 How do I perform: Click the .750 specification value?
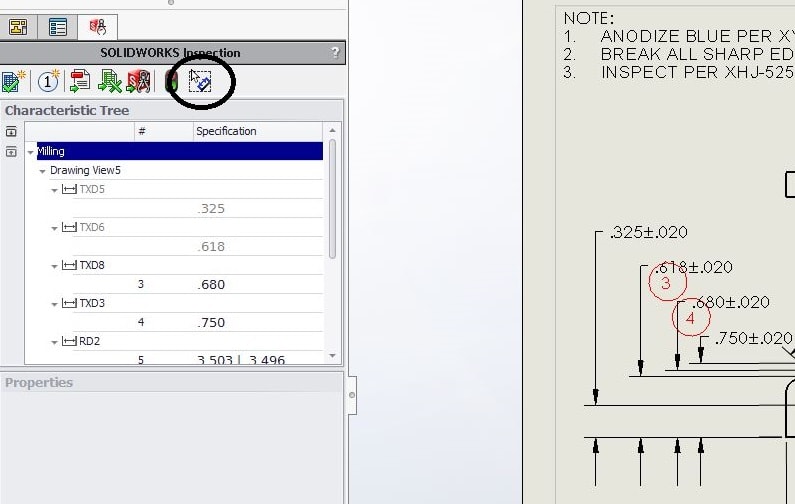coord(211,322)
